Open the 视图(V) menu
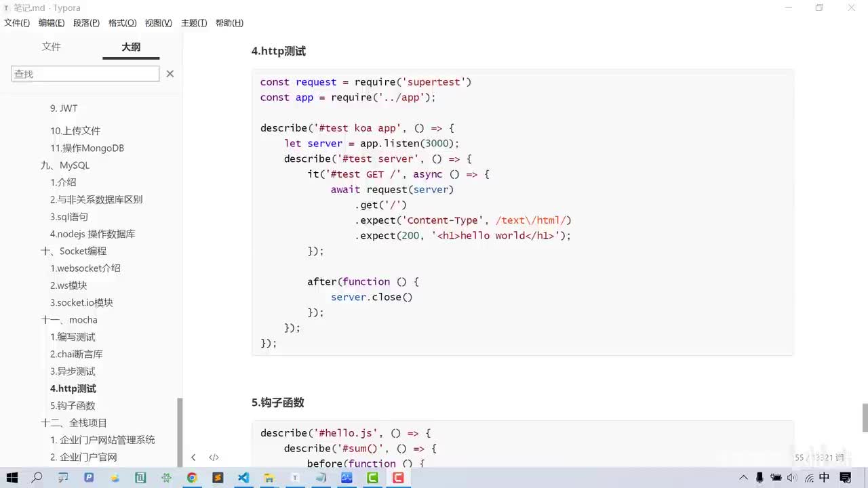The height and width of the screenshot is (488, 868). 159,23
